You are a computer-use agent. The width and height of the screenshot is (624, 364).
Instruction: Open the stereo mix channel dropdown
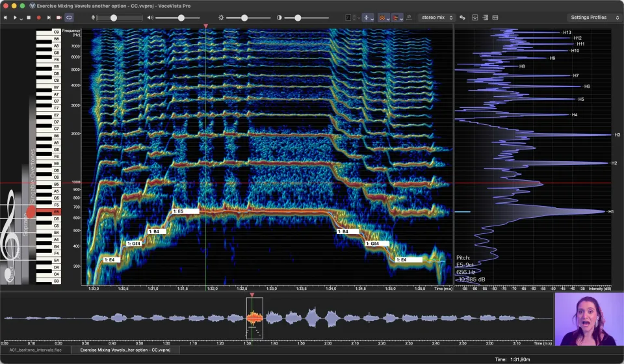pyautogui.click(x=437, y=18)
